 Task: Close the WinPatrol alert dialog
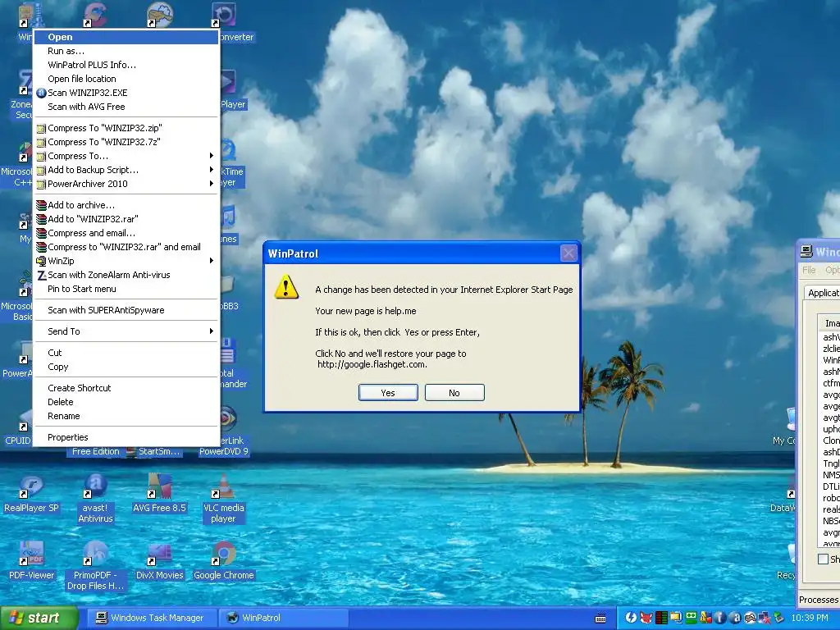pyautogui.click(x=568, y=253)
